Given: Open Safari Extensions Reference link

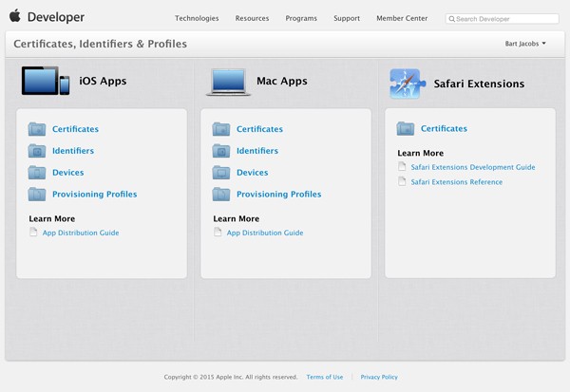Looking at the screenshot, I should tap(457, 181).
